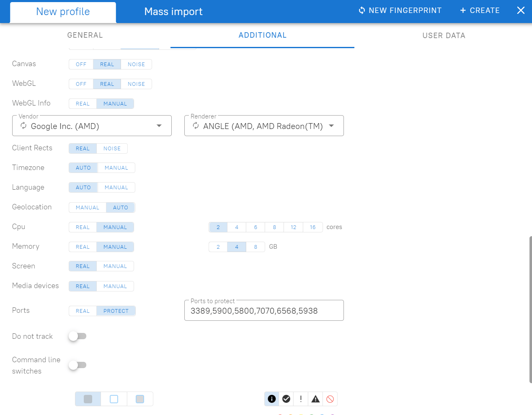
Task: Set Language to MANUAL
Action: (116, 187)
